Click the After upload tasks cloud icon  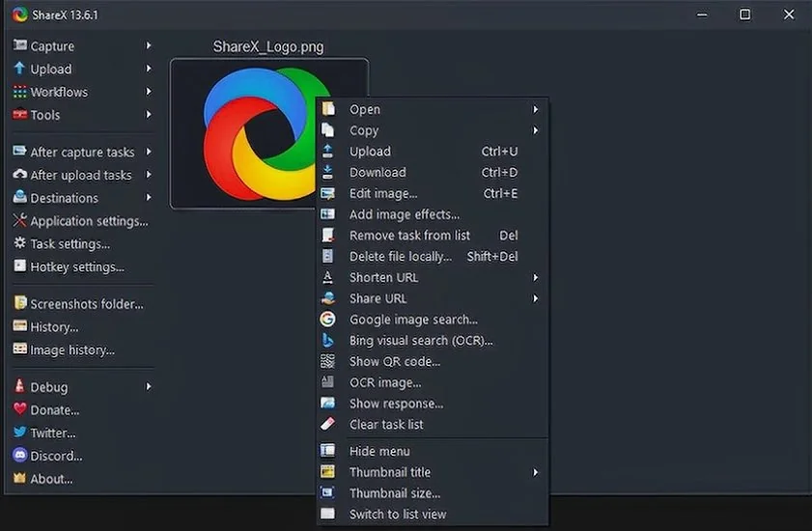(19, 174)
